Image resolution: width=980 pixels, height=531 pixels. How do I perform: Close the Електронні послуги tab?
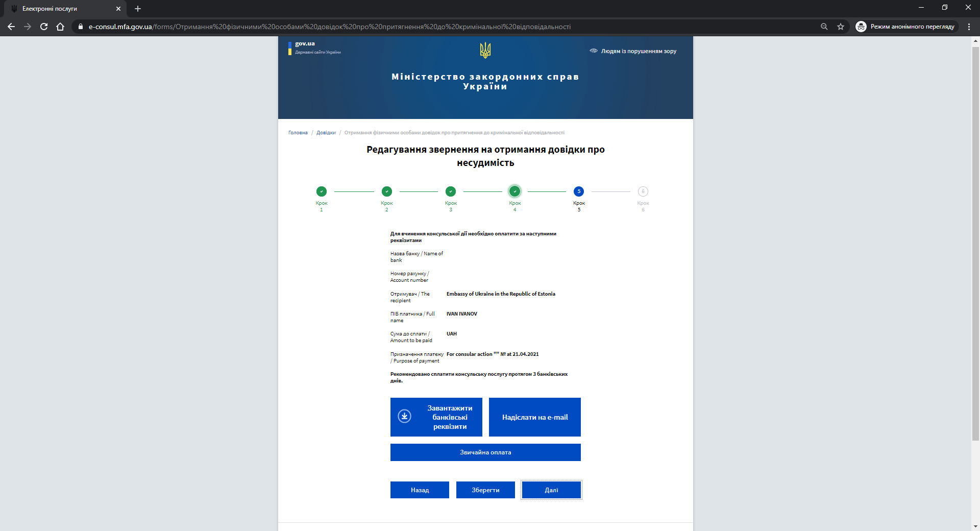click(118, 9)
